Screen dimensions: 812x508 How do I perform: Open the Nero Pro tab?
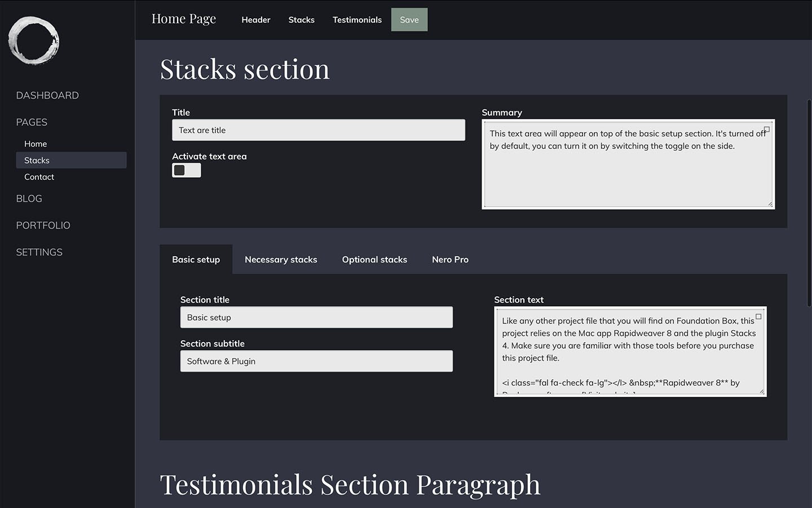(450, 260)
